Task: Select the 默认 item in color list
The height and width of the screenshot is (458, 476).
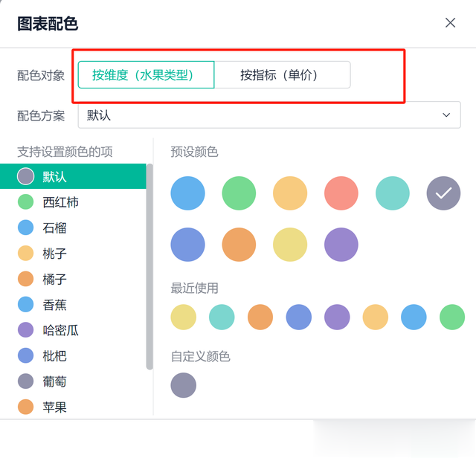Action: point(73,176)
